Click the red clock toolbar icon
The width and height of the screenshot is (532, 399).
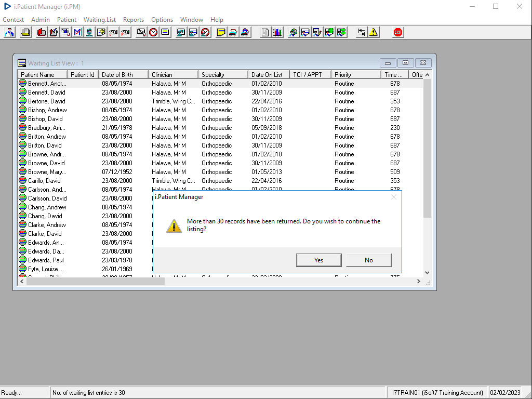pos(153,32)
